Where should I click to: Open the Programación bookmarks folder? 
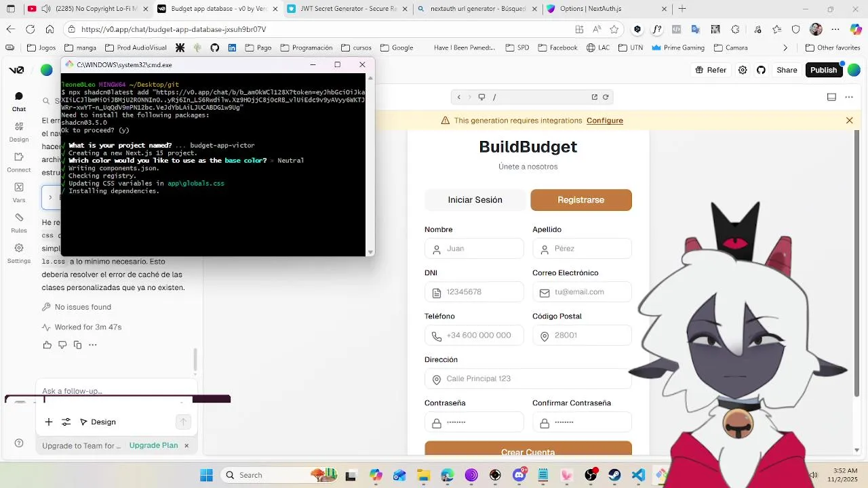307,47
